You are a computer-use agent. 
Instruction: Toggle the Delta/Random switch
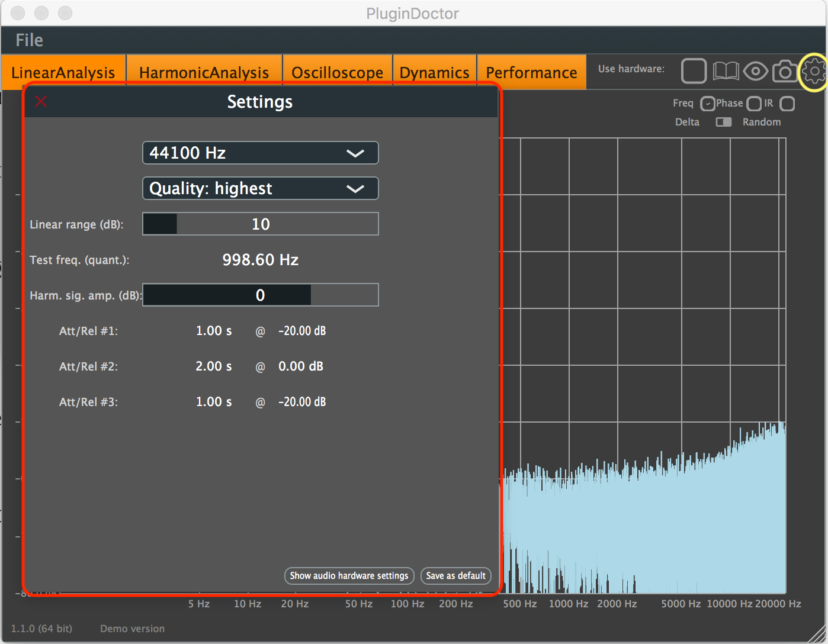(x=723, y=122)
